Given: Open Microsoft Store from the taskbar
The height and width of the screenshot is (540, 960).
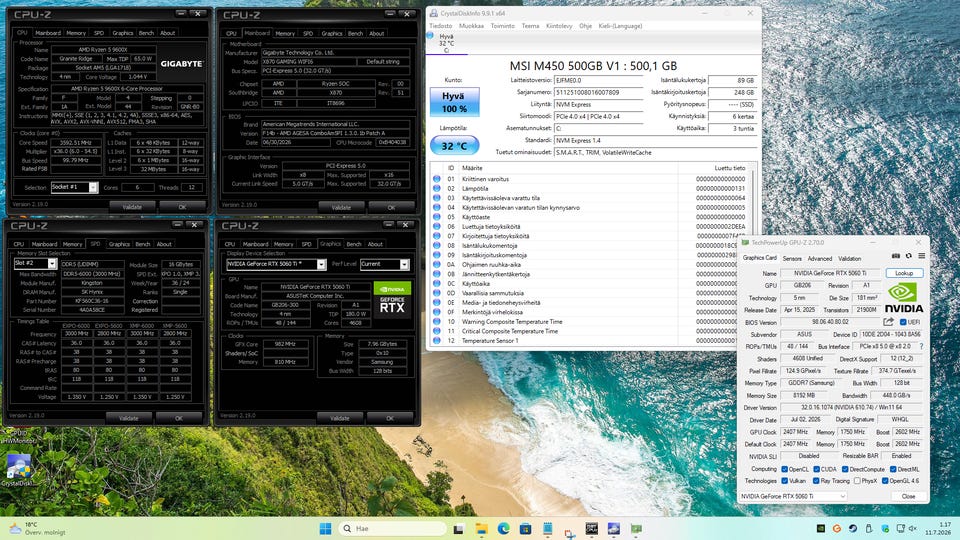Looking at the screenshot, I should pos(525,528).
